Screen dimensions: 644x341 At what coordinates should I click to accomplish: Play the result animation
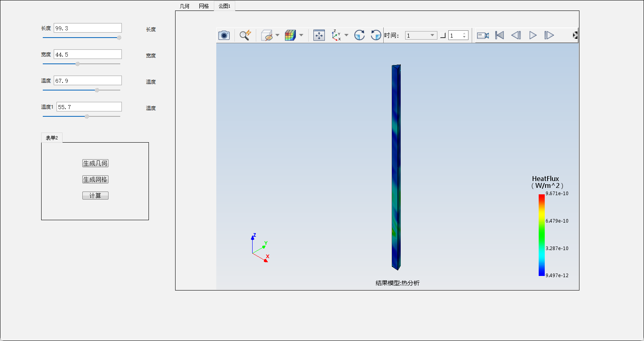533,35
